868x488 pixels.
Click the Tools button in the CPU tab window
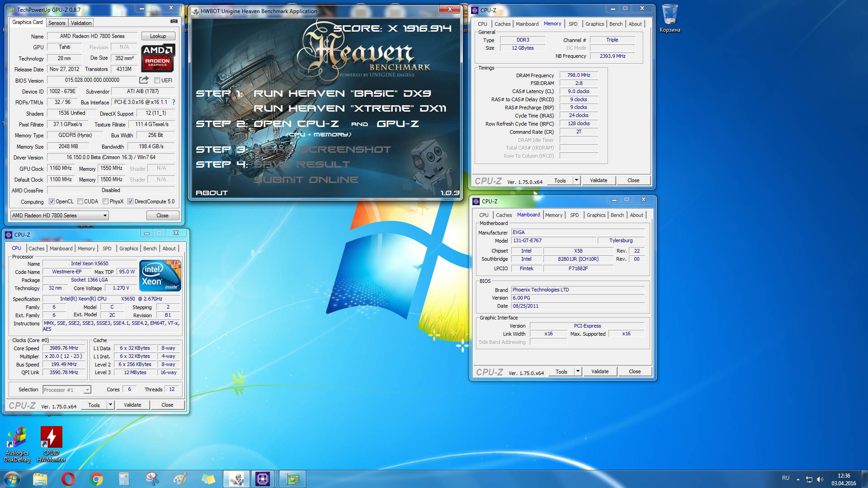pyautogui.click(x=94, y=405)
